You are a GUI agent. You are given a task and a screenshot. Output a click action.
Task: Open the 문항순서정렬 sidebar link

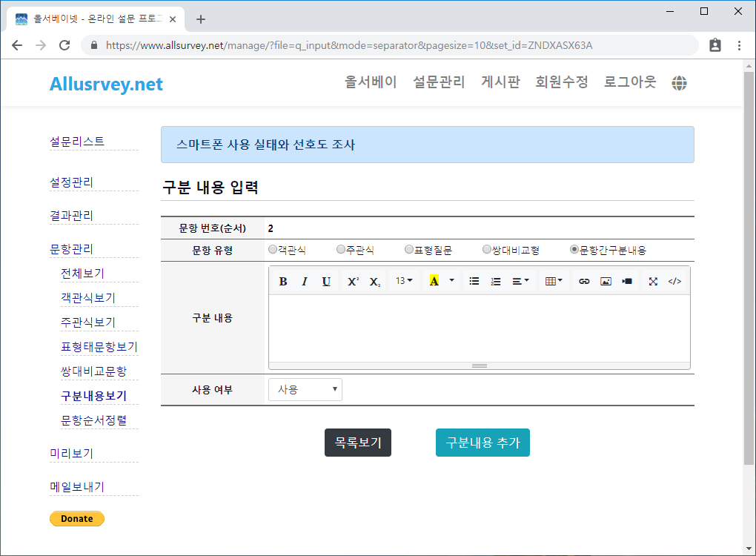pyautogui.click(x=94, y=420)
